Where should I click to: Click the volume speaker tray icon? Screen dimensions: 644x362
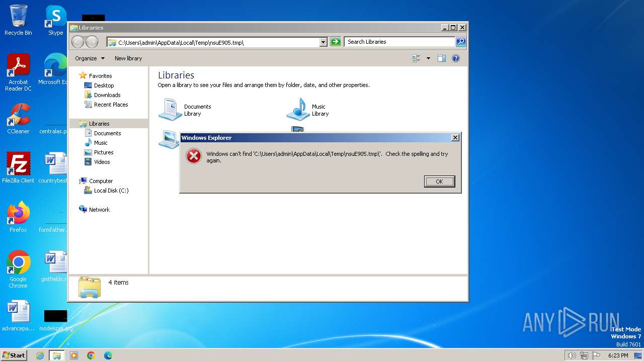pos(572,355)
